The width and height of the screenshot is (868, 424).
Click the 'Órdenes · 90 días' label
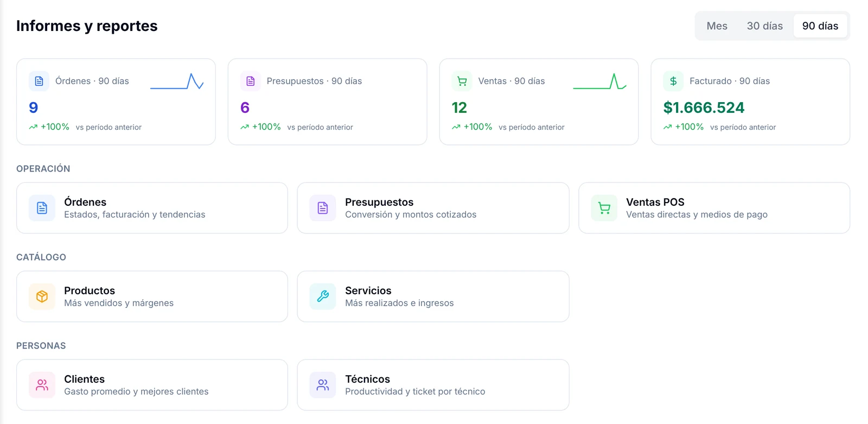[x=92, y=81]
